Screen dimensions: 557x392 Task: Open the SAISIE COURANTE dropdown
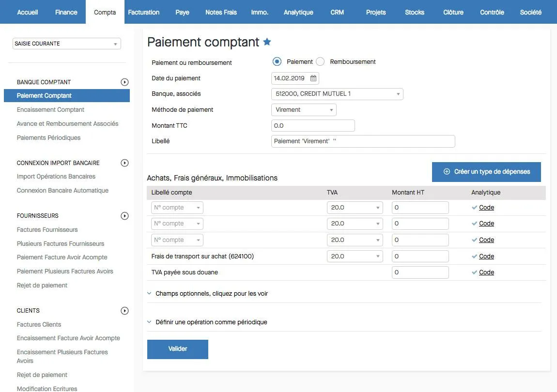[x=66, y=44]
